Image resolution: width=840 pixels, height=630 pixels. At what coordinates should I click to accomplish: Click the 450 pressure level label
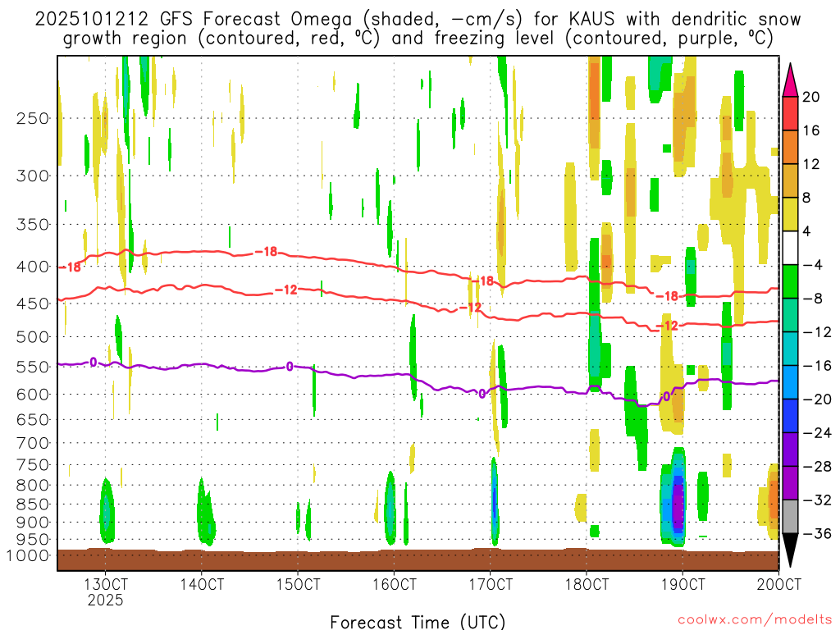33,304
